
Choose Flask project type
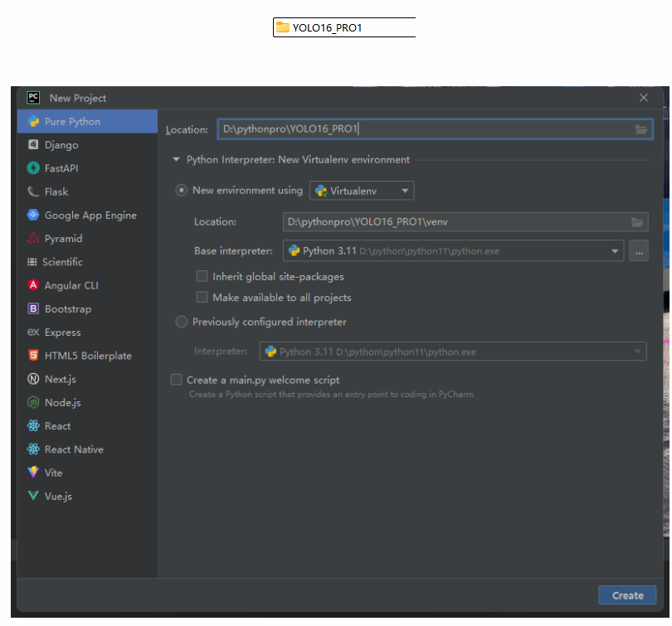[87, 192]
